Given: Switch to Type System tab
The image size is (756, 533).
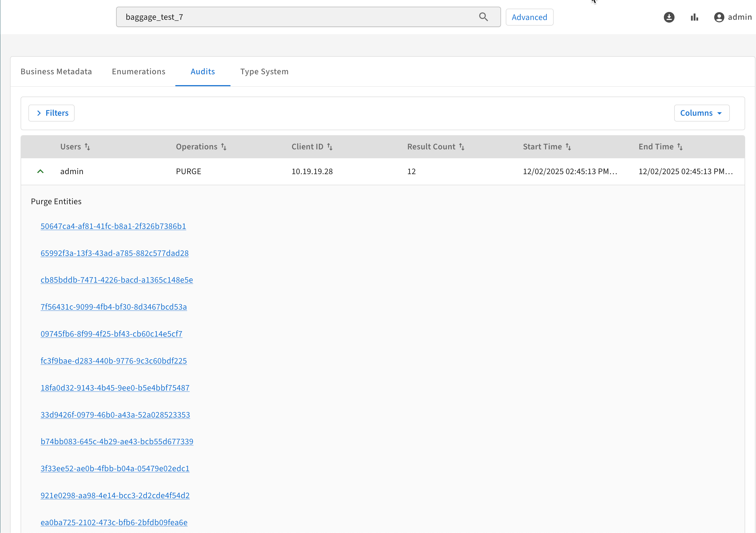Looking at the screenshot, I should click(264, 72).
